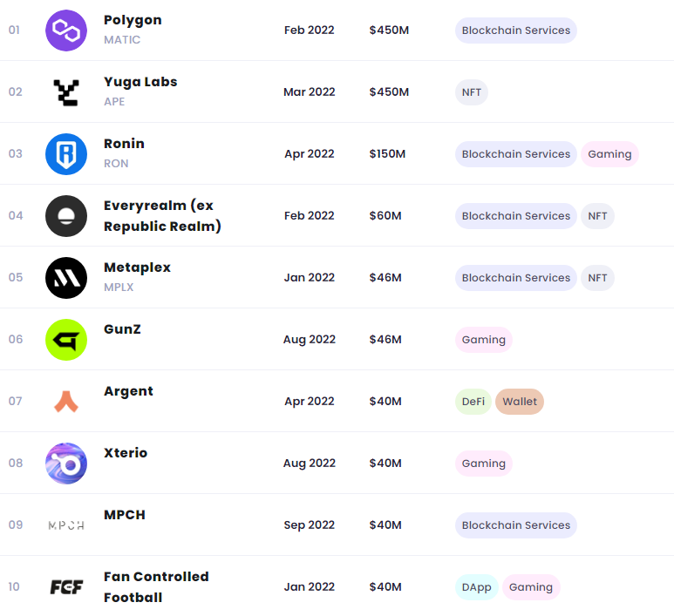Select the black Metaplex logo icon

click(x=66, y=278)
